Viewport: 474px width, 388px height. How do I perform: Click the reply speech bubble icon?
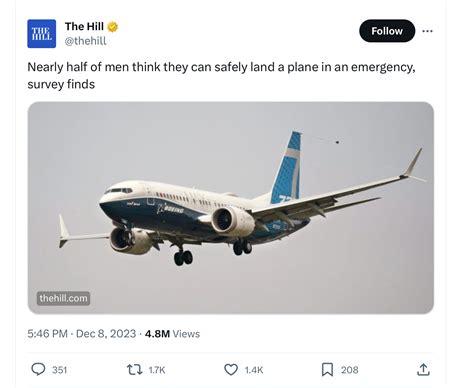coord(38,369)
